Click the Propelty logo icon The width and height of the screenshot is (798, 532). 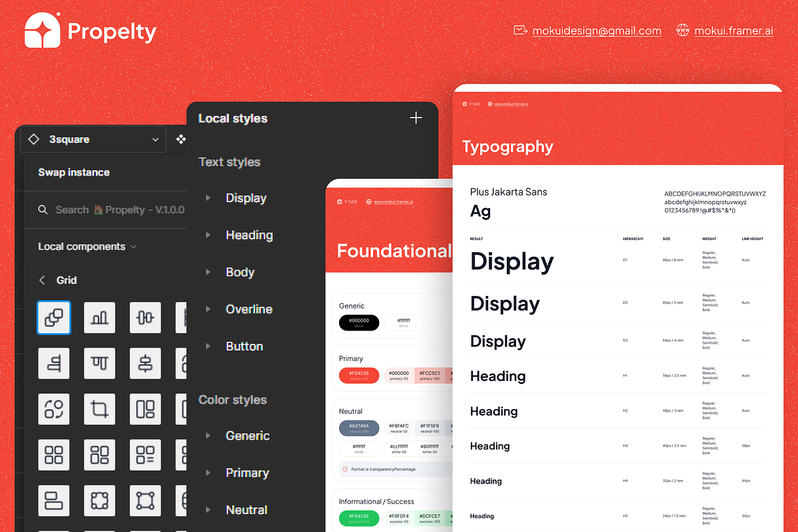(x=43, y=31)
